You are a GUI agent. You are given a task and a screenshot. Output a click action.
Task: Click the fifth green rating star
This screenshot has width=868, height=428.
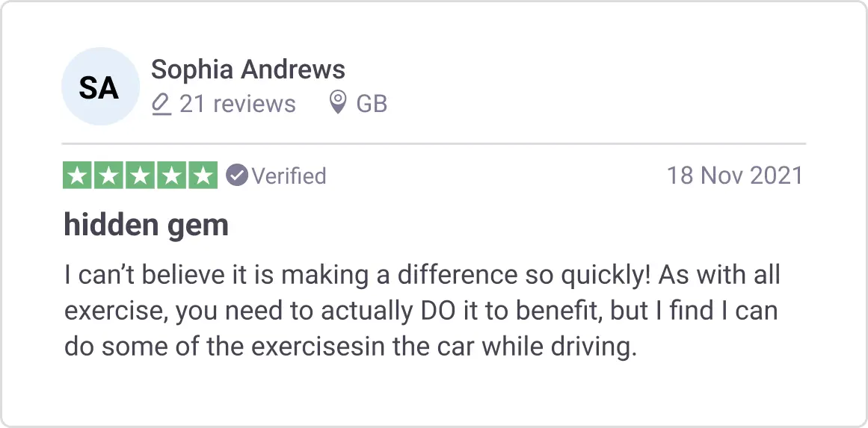(203, 176)
